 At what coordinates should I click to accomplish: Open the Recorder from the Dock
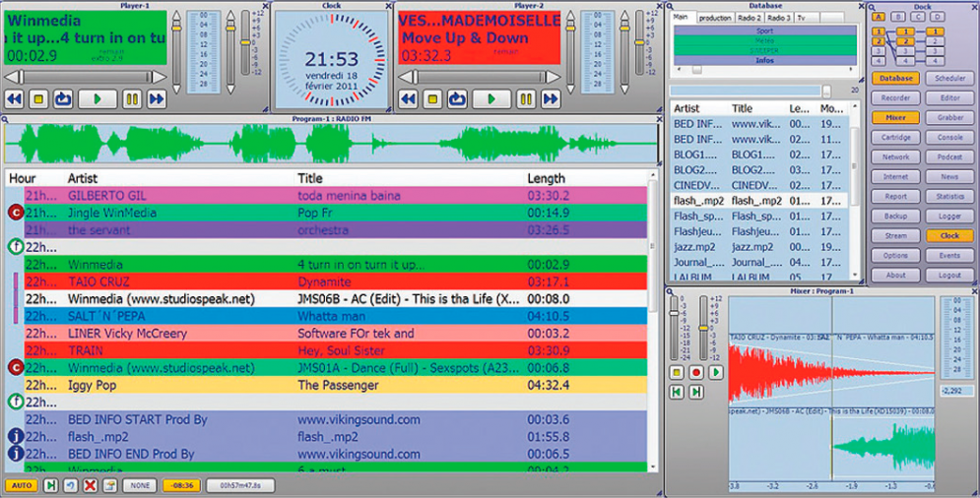895,98
